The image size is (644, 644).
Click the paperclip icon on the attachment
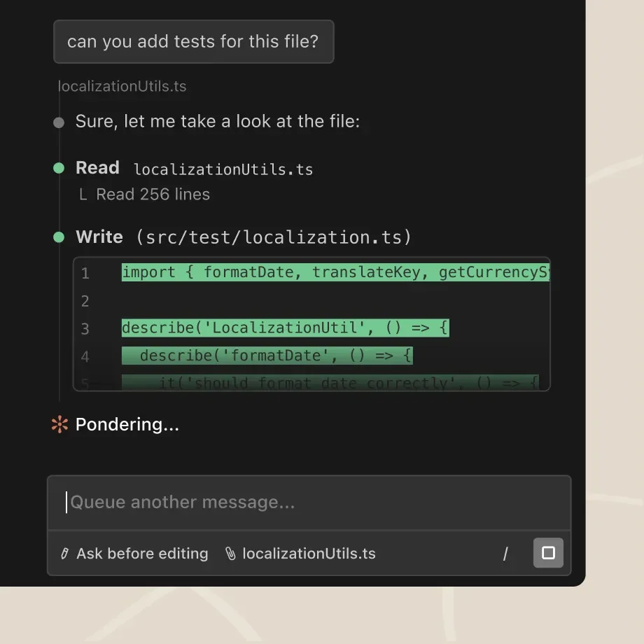click(x=231, y=553)
